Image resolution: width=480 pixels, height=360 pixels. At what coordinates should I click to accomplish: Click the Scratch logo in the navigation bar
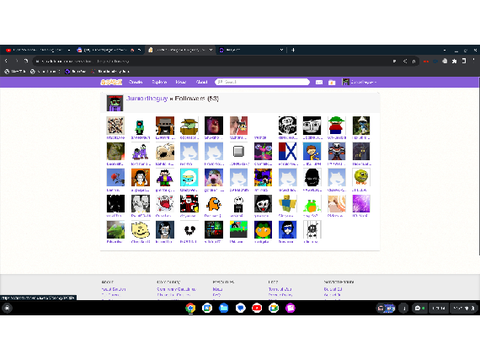tap(111, 82)
